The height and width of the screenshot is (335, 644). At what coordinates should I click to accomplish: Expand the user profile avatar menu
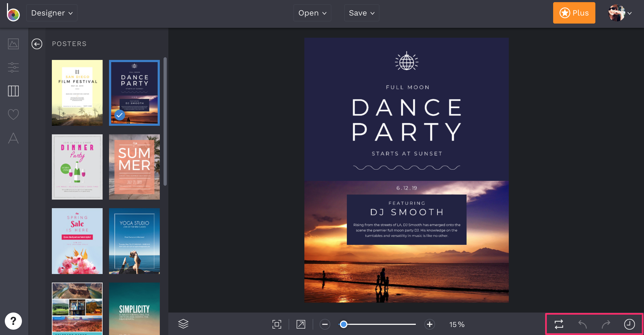pyautogui.click(x=620, y=13)
